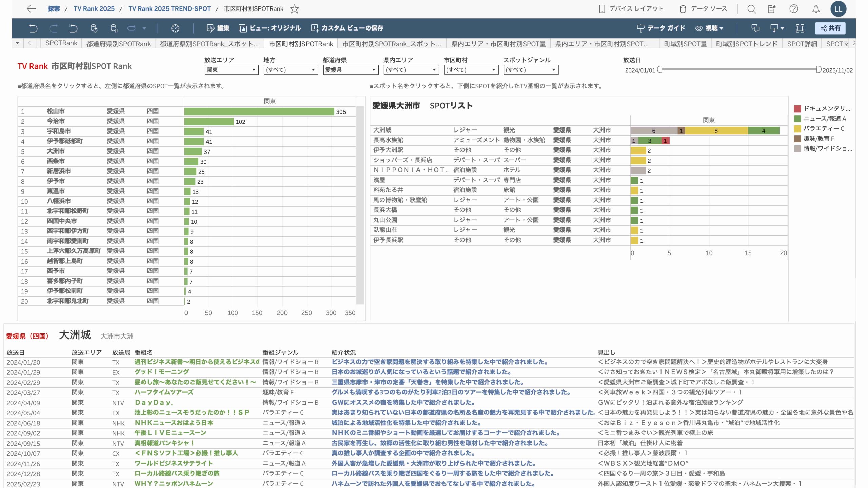This screenshot has height=488, width=868.
Task: Expand the スポットジャンル filter dropdown
Action: [531, 70]
